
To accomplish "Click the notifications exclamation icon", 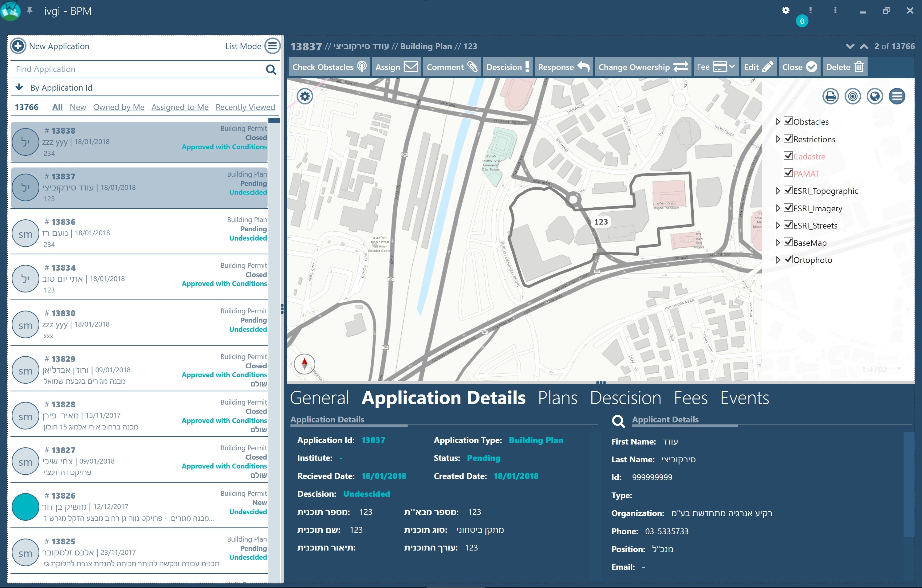I will (x=810, y=10).
